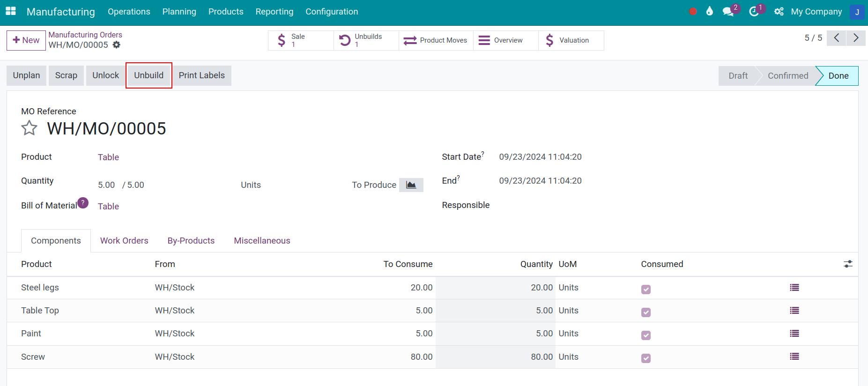Switch to the Miscellaneous tab

point(262,241)
